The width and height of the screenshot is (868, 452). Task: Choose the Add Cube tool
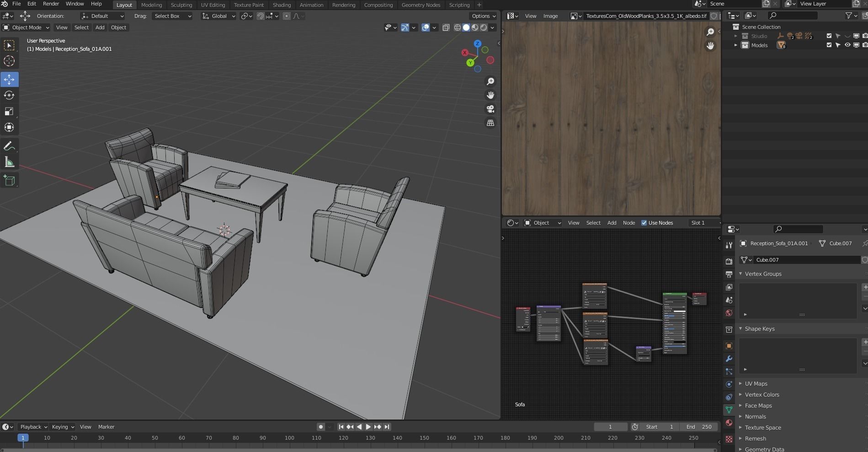[9, 181]
